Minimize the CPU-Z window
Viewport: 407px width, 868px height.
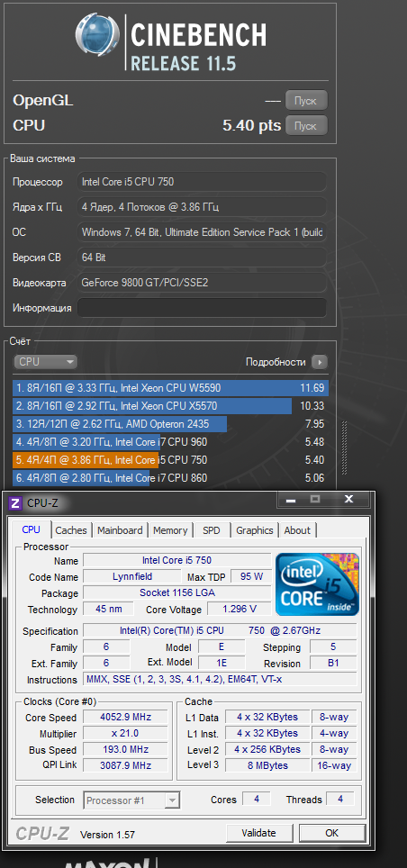point(292,500)
